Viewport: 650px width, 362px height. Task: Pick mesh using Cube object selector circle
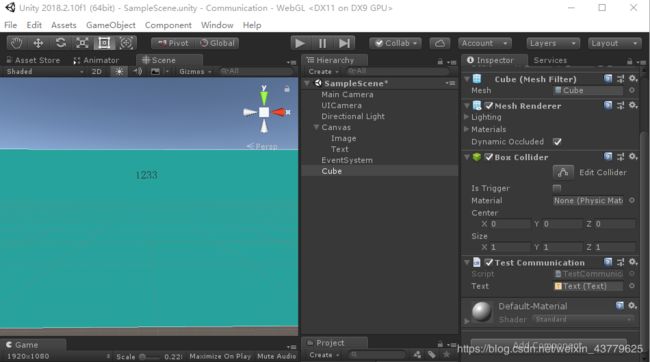click(632, 90)
